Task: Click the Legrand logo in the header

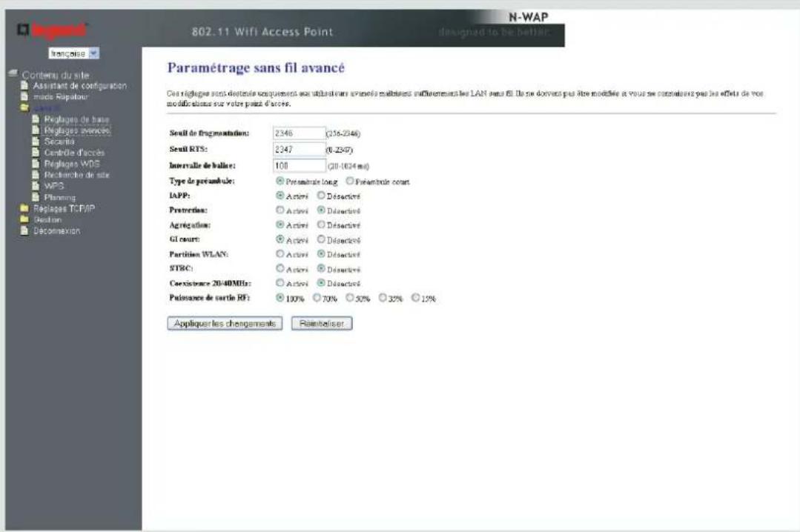Action: tap(52, 30)
